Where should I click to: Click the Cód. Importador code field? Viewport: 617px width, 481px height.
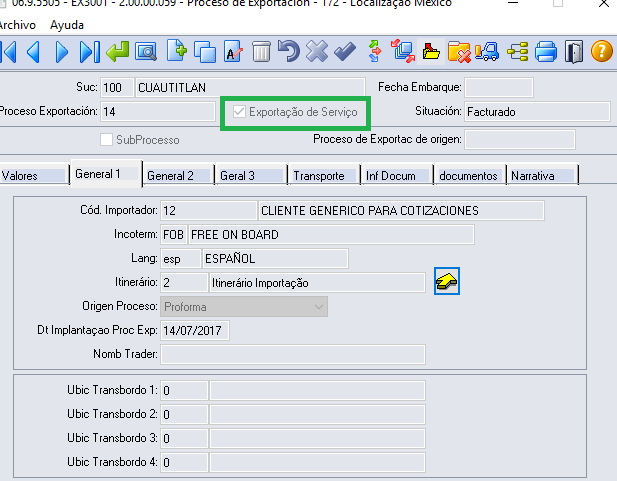pos(209,211)
